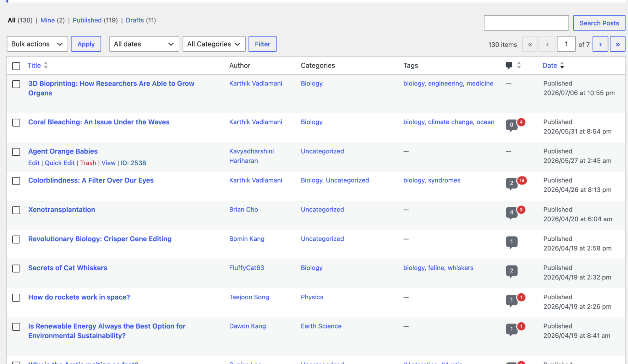Check the Coral Bleaching post checkbox
The height and width of the screenshot is (364, 628).
(x=16, y=123)
